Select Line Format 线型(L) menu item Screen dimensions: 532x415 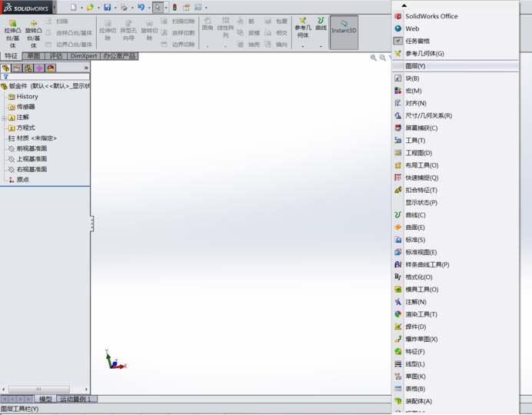(x=455, y=364)
